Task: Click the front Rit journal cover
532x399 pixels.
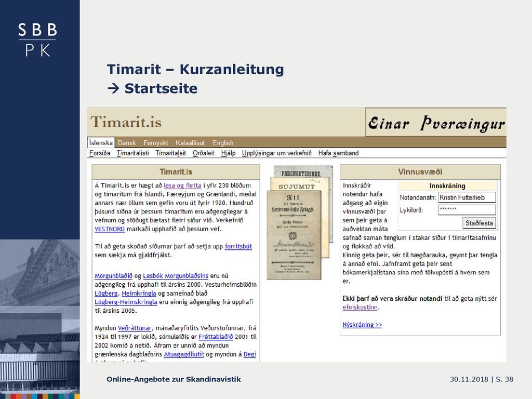Action: click(294, 235)
